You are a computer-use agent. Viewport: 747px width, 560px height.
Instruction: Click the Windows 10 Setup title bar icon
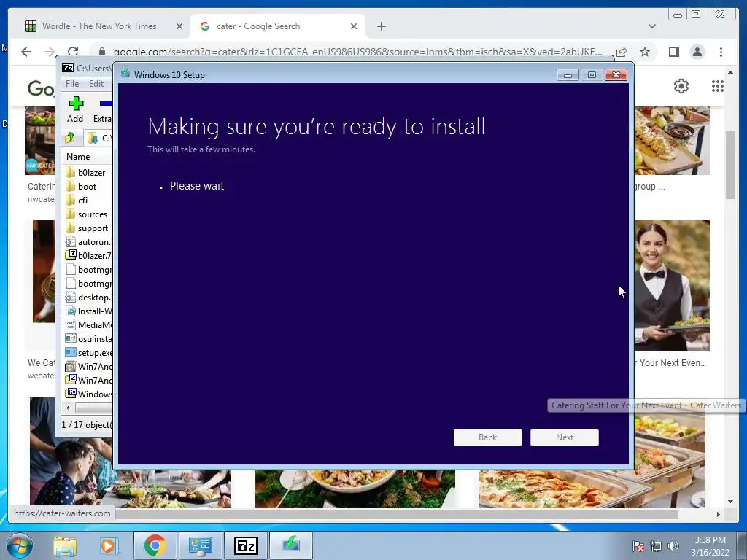click(x=125, y=74)
